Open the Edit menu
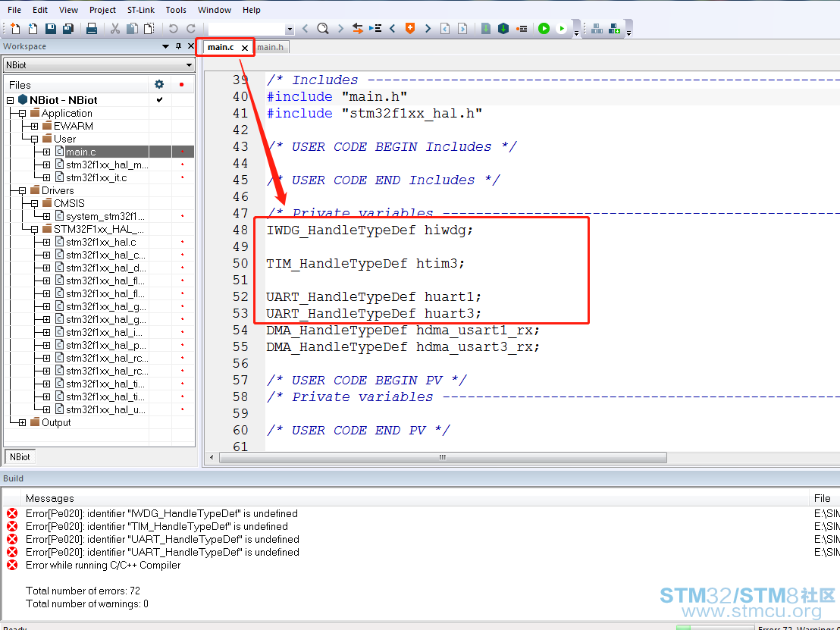Viewport: 840px width, 630px height. pos(39,10)
